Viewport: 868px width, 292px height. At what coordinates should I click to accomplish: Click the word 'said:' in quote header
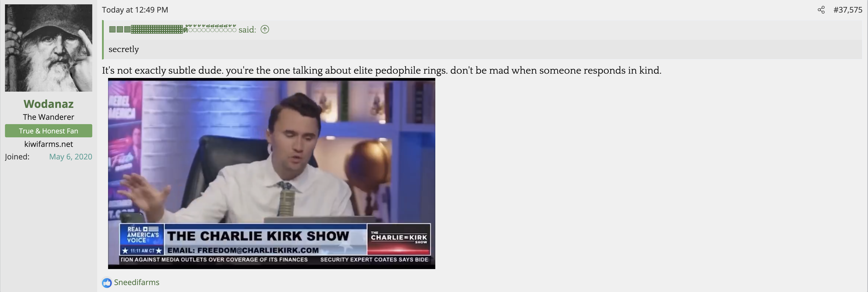tap(247, 30)
